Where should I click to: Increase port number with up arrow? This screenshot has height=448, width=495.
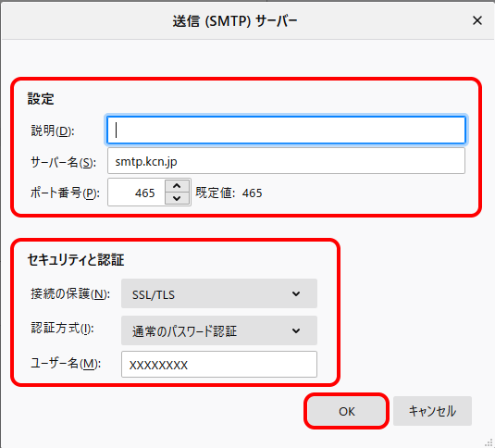pyautogui.click(x=177, y=186)
